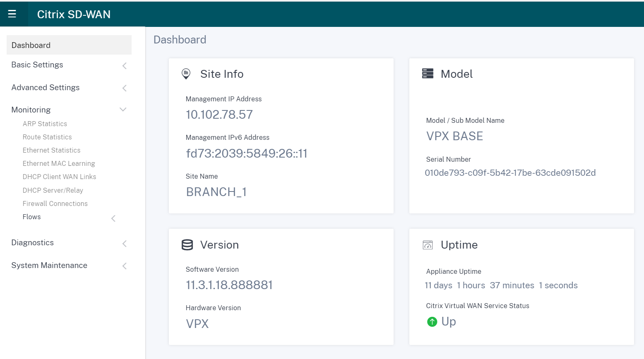Collapse the Monitoring section chevron
Screen dimensions: 644x359
click(x=123, y=110)
